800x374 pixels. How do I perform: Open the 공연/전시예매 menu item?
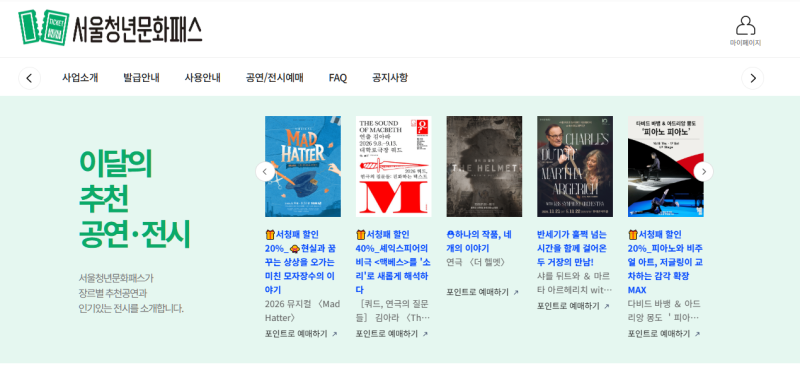point(274,78)
